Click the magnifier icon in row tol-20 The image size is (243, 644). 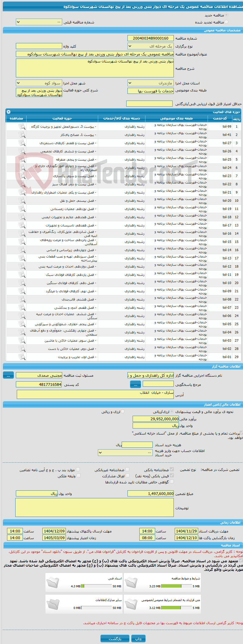coord(22,201)
